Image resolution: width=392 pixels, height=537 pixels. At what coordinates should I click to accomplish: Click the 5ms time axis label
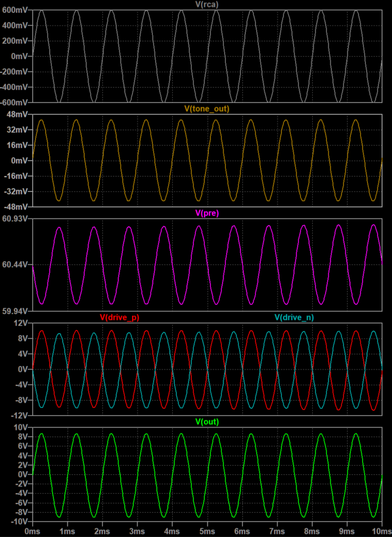[x=208, y=531]
